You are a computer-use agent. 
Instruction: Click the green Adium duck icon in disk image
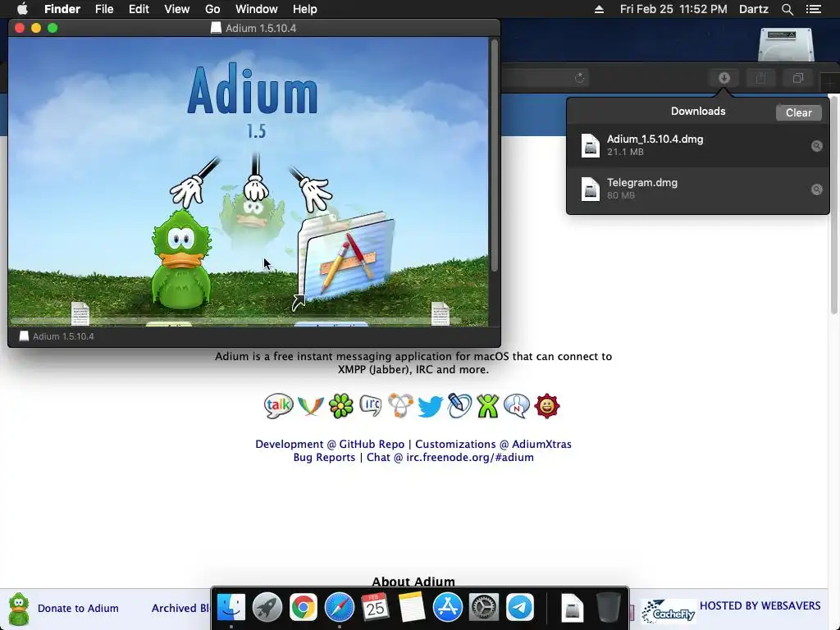tap(181, 261)
